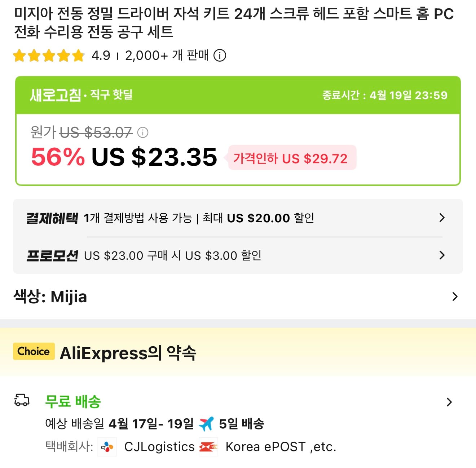Viewport: 476px width, 468px height.
Task: Click the 새로고침 직구 핫딜 deal banner
Action: tap(81, 95)
